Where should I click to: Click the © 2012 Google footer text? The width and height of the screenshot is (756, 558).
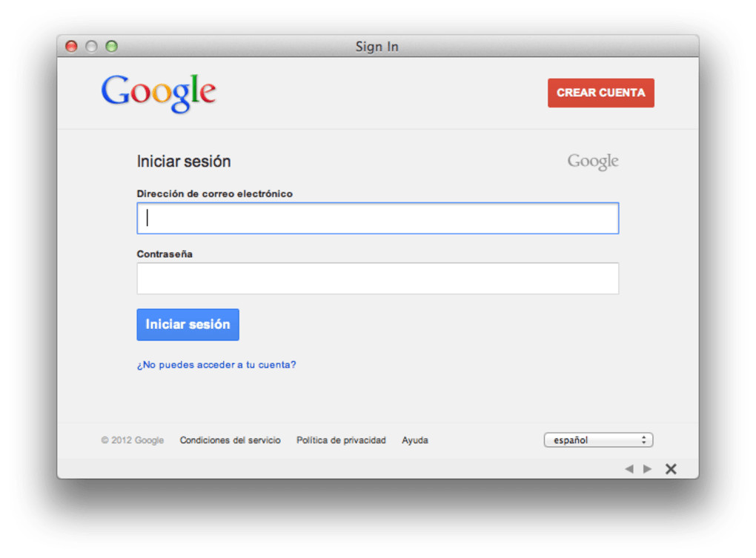pos(133,440)
